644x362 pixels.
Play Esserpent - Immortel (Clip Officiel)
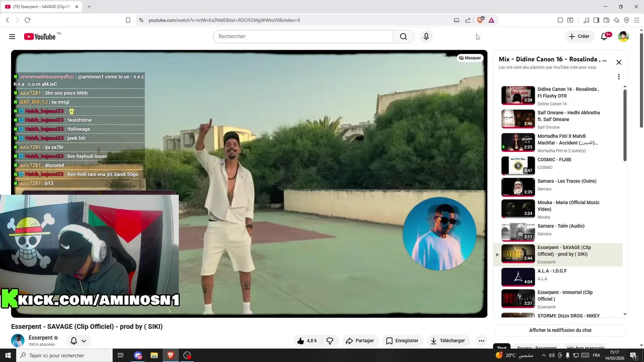tap(557, 299)
